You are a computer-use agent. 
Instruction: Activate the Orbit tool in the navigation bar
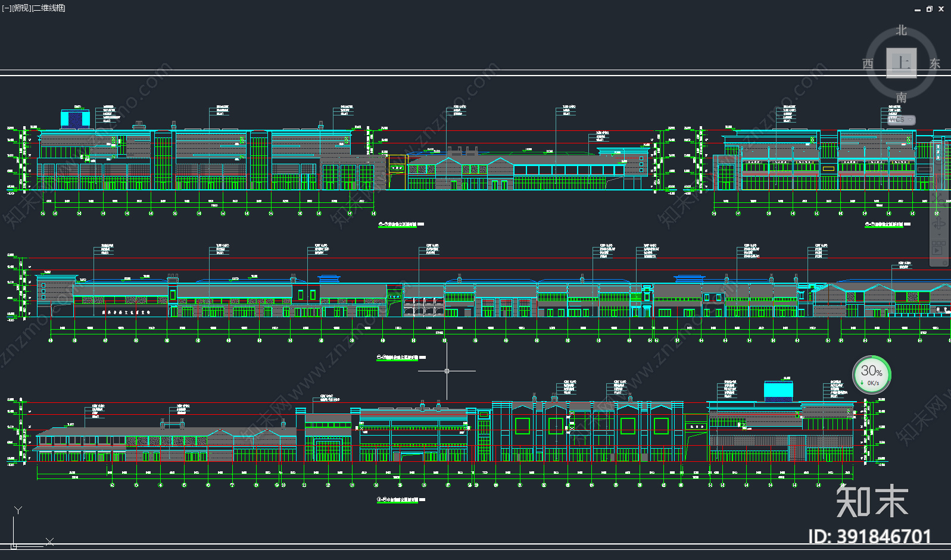point(938,224)
